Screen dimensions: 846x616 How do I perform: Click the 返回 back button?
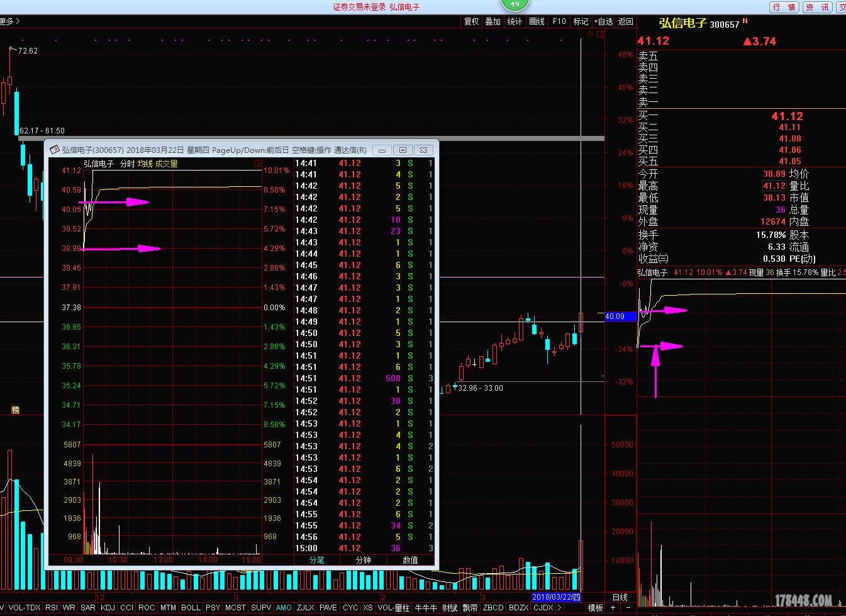tap(625, 21)
